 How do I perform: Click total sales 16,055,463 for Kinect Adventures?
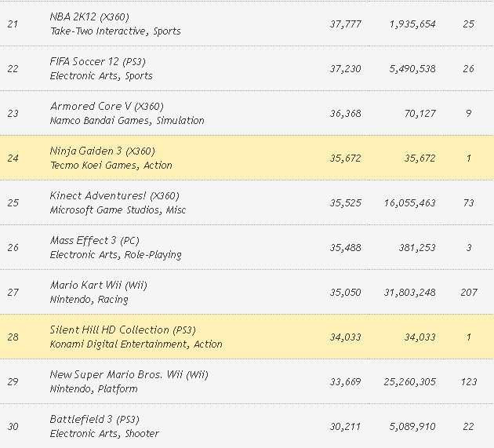point(409,203)
